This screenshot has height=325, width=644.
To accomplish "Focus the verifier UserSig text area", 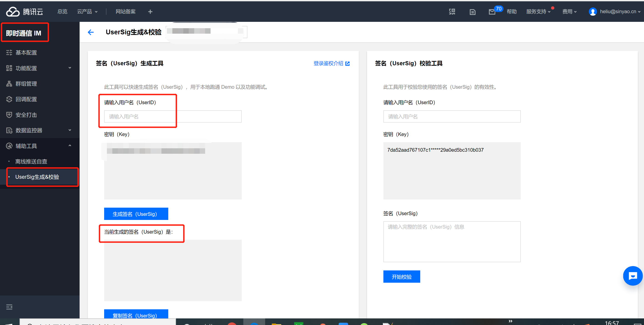I will pyautogui.click(x=452, y=242).
